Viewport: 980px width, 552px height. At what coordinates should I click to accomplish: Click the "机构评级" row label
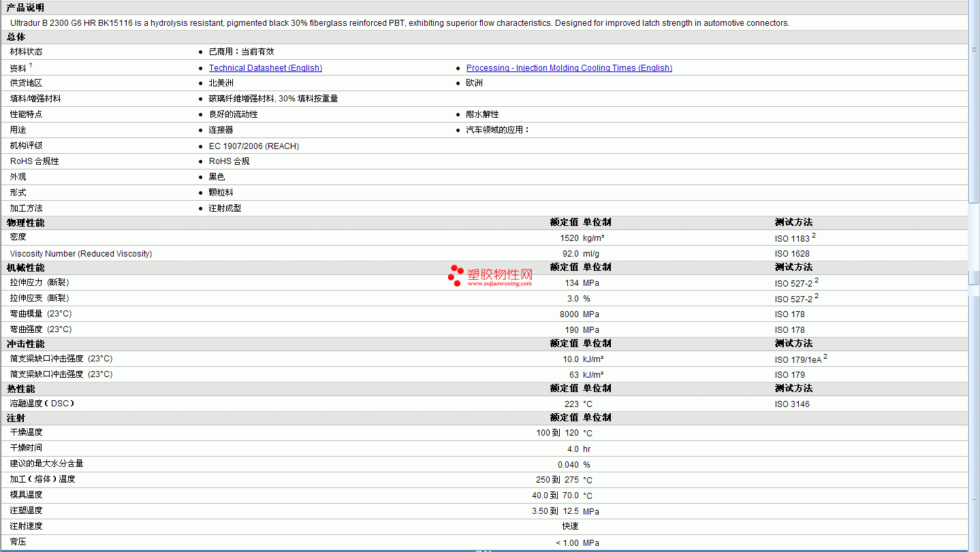pos(26,146)
